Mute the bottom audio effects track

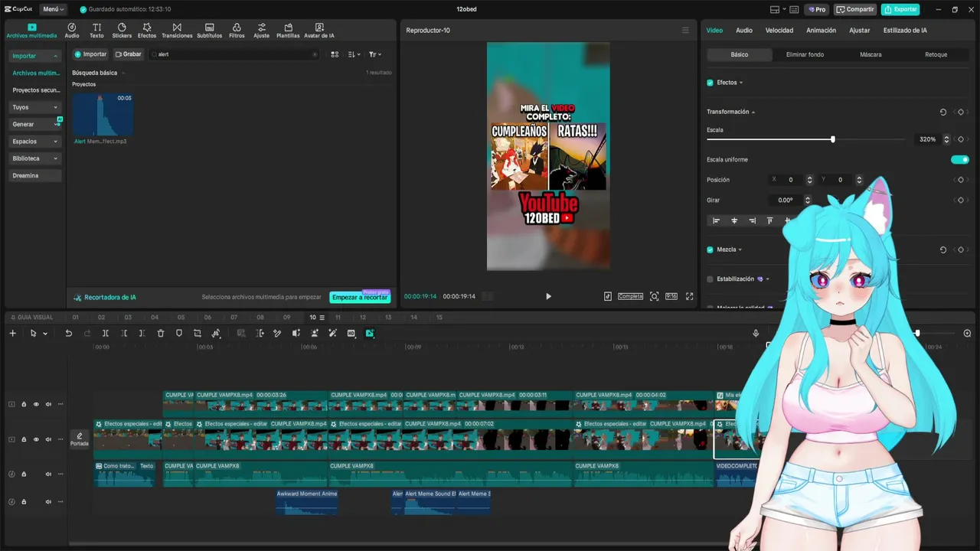48,502
